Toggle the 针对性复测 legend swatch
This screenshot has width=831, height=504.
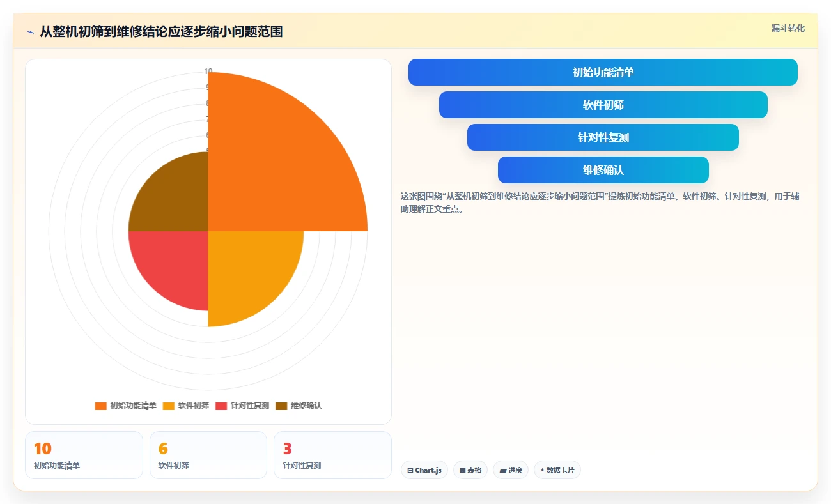[x=221, y=406]
